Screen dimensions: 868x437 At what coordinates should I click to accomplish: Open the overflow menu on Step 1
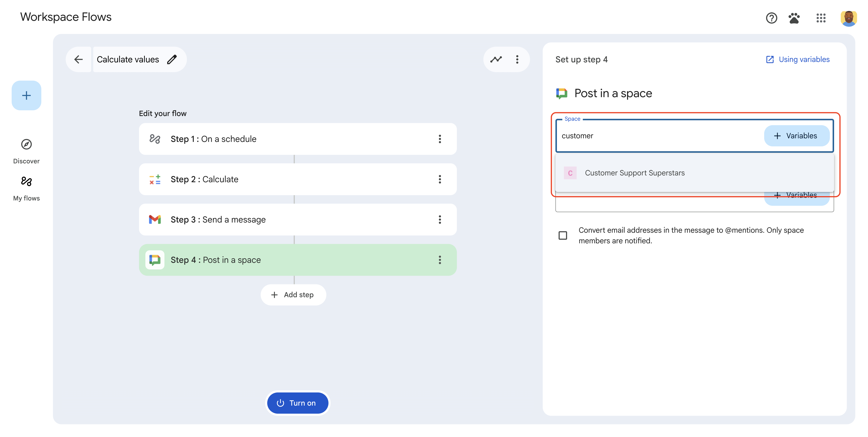[440, 139]
